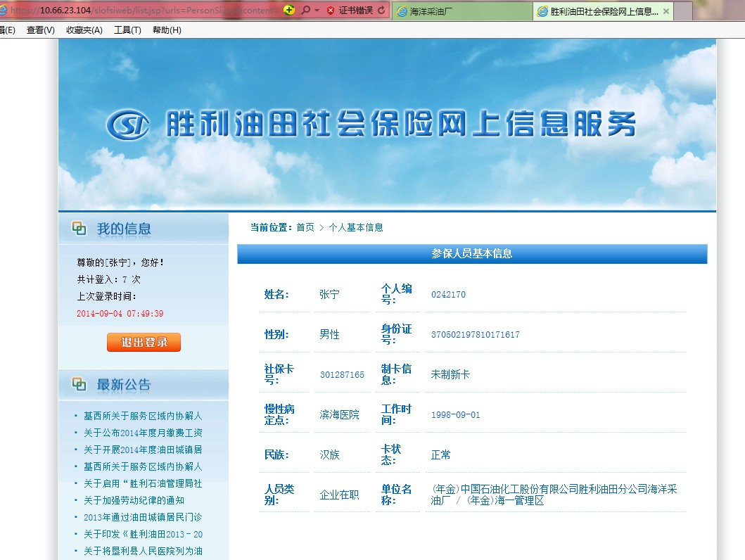
Task: Open the address bar dropdown arrow
Action: coord(317,10)
